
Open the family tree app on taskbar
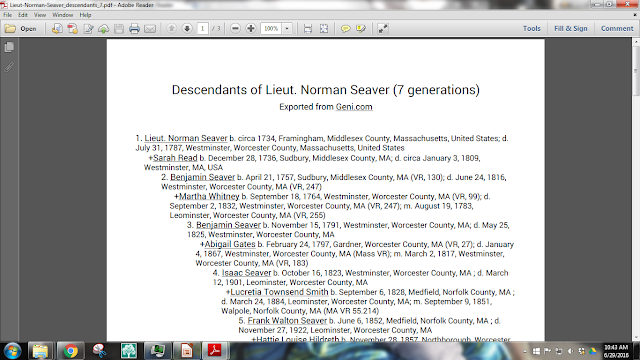coord(129,351)
